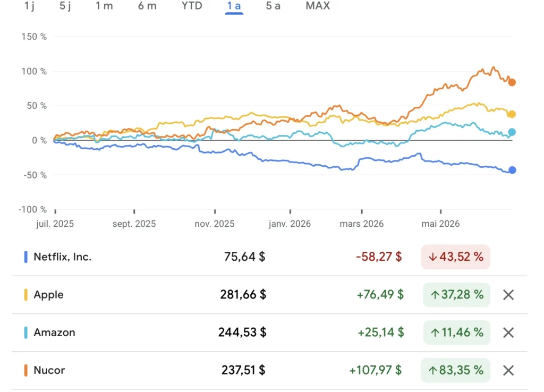Click the 0 % axis label
This screenshot has height=392, width=544.
[39, 141]
